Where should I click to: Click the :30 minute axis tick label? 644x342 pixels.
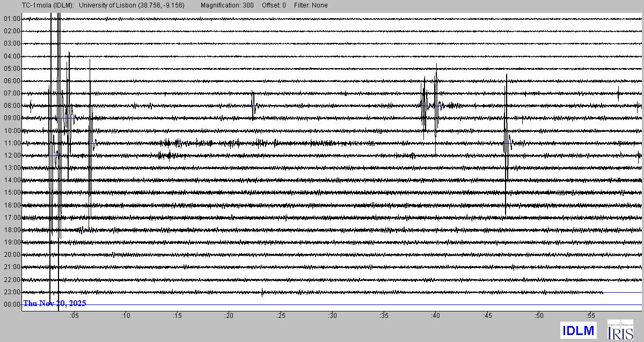[332, 316]
